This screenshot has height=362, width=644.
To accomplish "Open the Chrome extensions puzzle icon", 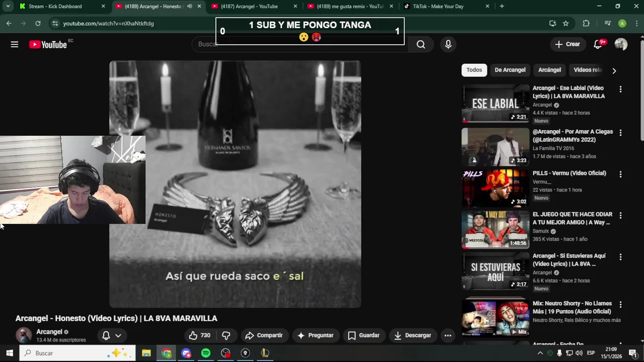I will click(x=586, y=23).
